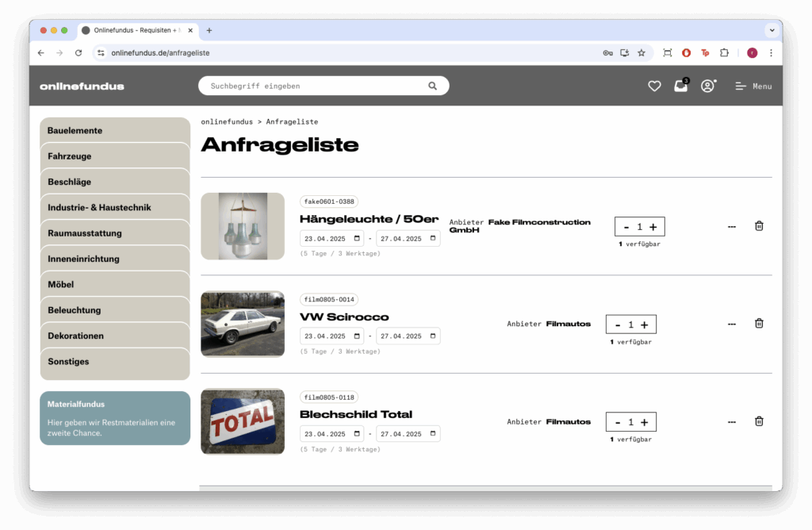Delete Blechschild Total with trash icon
The height and width of the screenshot is (530, 812).
(x=759, y=421)
